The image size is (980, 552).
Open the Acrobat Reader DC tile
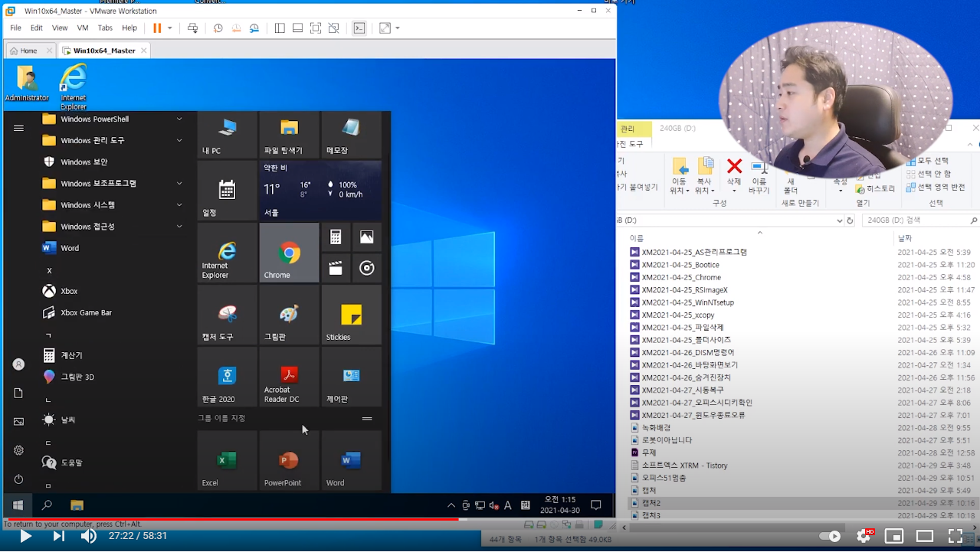point(289,377)
